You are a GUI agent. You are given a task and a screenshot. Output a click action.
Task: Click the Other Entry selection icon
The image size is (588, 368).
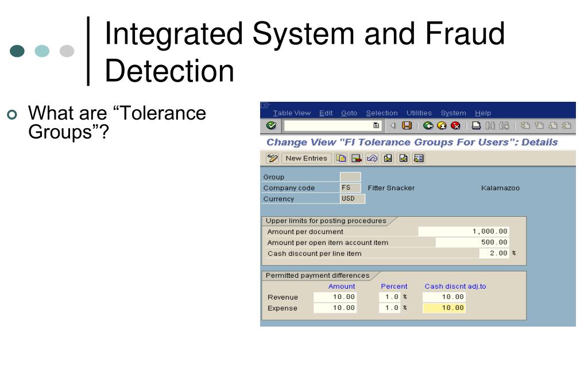(419, 159)
